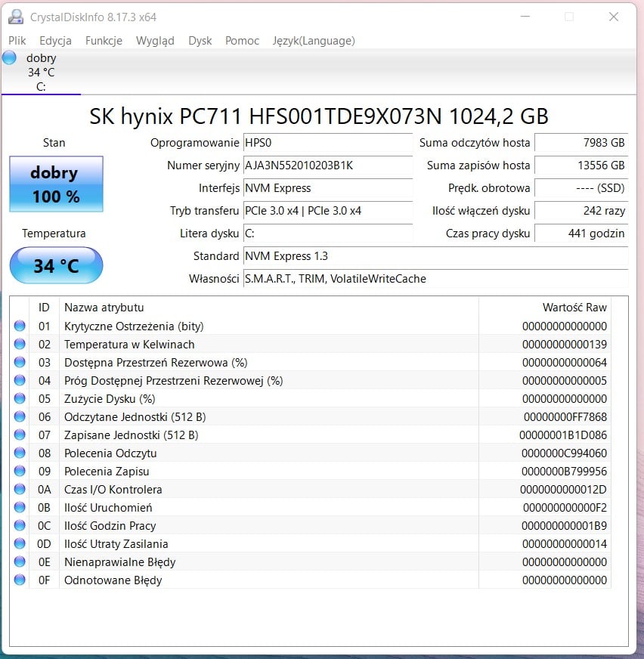This screenshot has height=659, width=644.
Task: Open the Wygląd menu
Action: coord(155,41)
